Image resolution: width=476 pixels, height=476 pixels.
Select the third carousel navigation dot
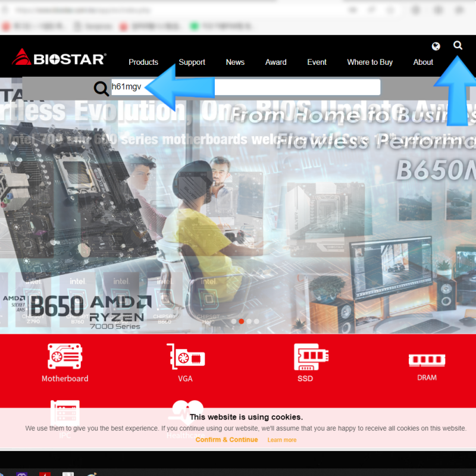click(249, 321)
